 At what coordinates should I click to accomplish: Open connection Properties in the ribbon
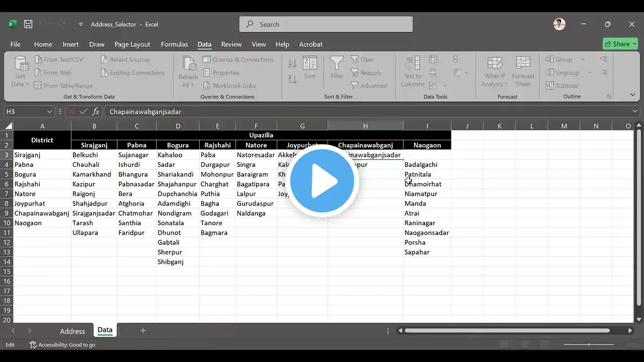(221, 72)
